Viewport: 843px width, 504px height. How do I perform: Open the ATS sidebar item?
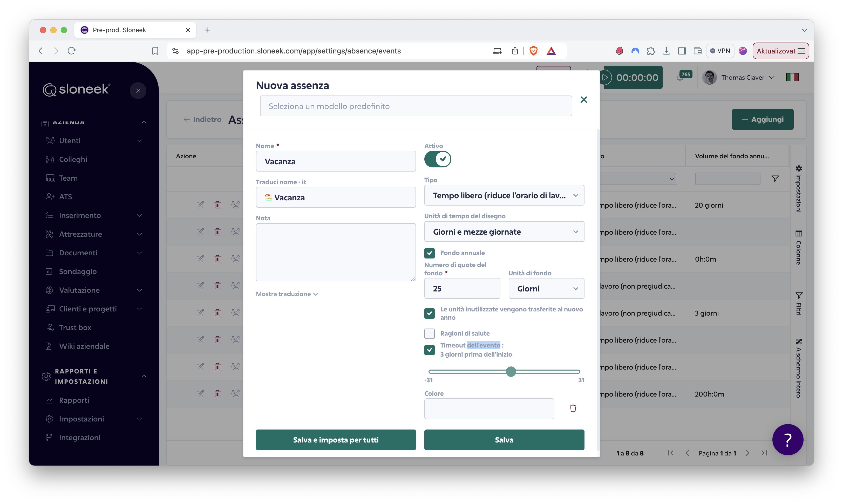(65, 197)
